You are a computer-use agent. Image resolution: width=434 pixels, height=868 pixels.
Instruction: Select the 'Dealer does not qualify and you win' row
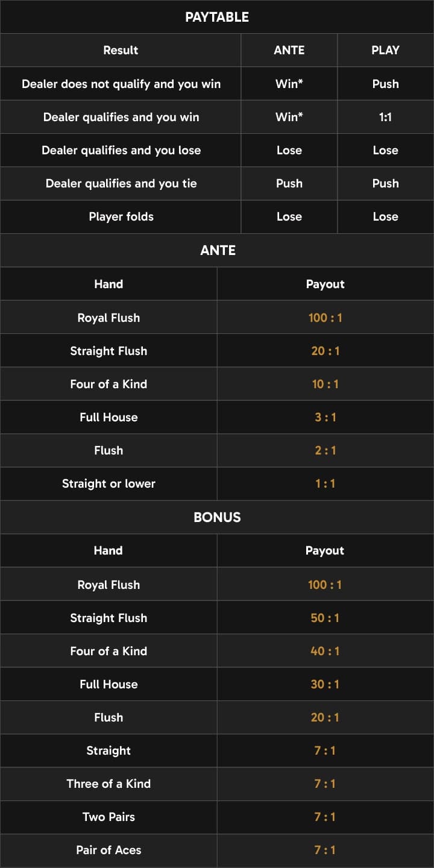pyautogui.click(x=217, y=84)
